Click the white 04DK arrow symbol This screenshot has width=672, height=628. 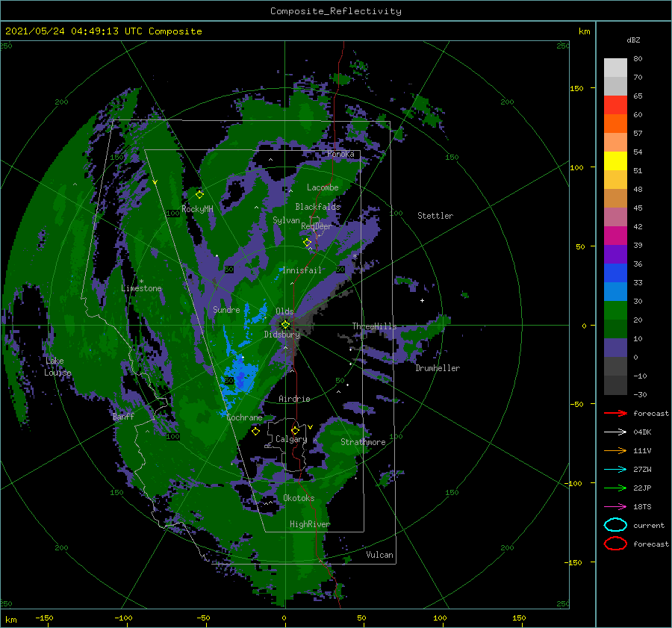615,432
